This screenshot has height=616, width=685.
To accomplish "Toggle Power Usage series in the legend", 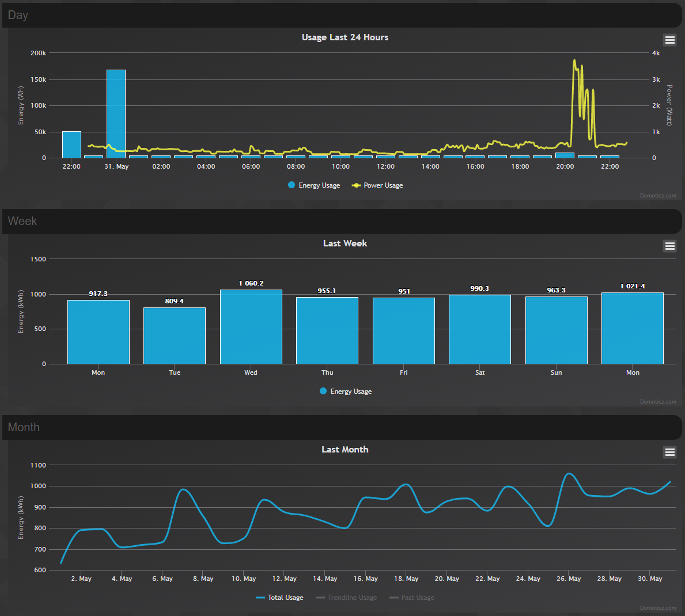I will [x=377, y=185].
